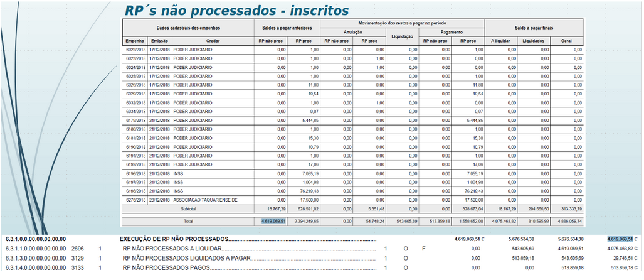Select the total Geral value 4.886.059,74
644x280 pixels.
567,221
